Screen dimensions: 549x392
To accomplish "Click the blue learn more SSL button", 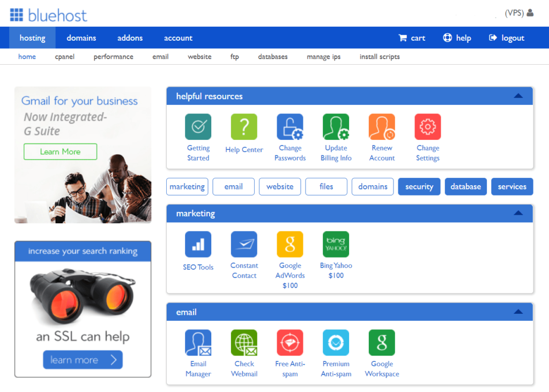I will point(83,359).
